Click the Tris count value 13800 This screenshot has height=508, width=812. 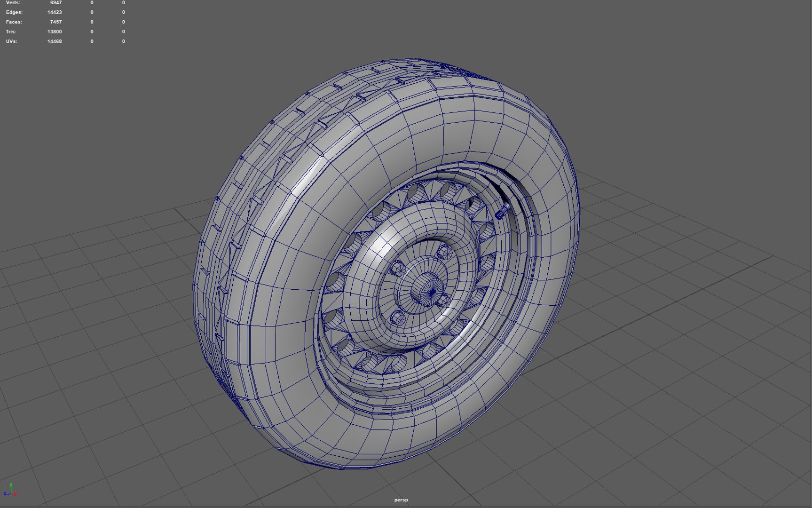click(x=55, y=32)
